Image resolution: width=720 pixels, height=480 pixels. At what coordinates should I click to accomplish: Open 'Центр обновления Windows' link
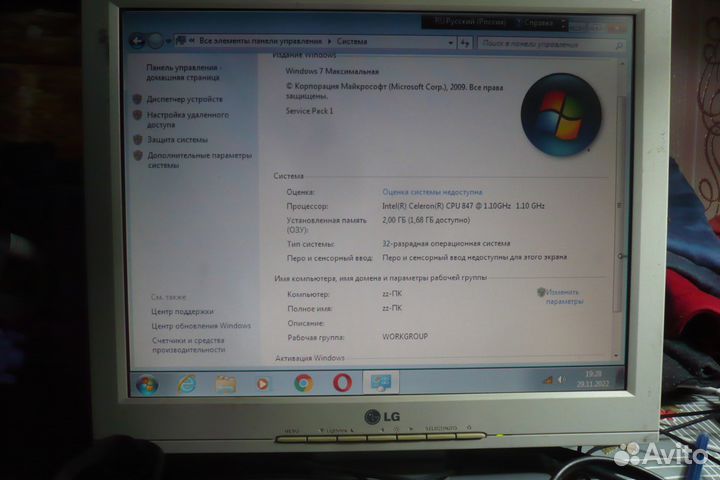pyautogui.click(x=201, y=326)
